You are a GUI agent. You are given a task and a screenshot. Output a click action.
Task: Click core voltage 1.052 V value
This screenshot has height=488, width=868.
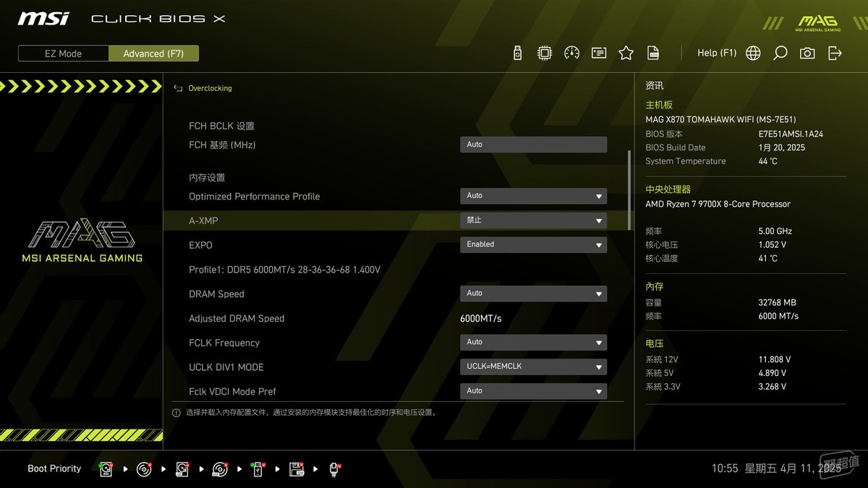[x=772, y=245]
